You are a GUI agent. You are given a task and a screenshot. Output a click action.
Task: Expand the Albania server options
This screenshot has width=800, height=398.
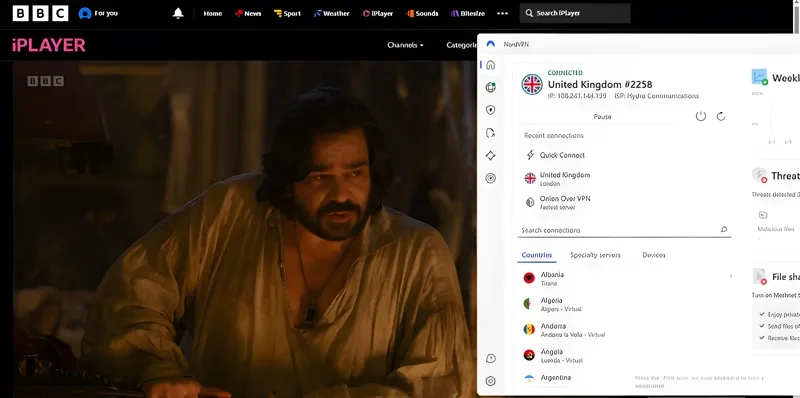click(x=731, y=276)
